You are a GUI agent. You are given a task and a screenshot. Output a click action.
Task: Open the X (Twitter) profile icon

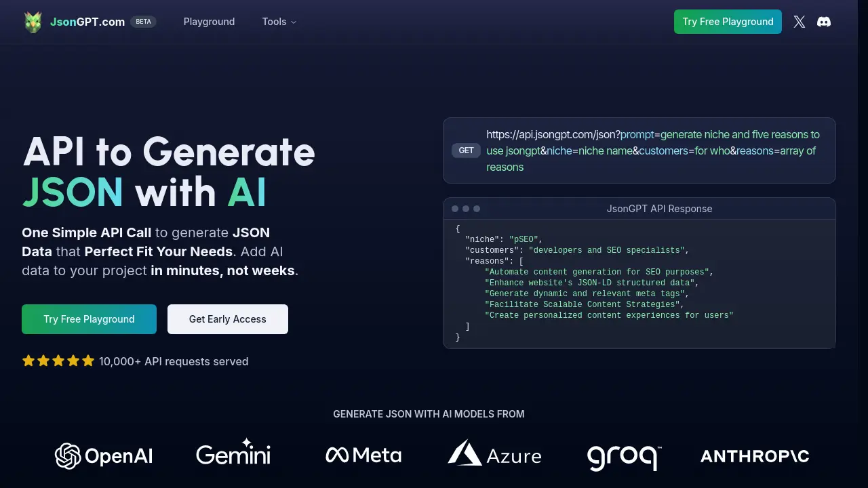(x=800, y=22)
